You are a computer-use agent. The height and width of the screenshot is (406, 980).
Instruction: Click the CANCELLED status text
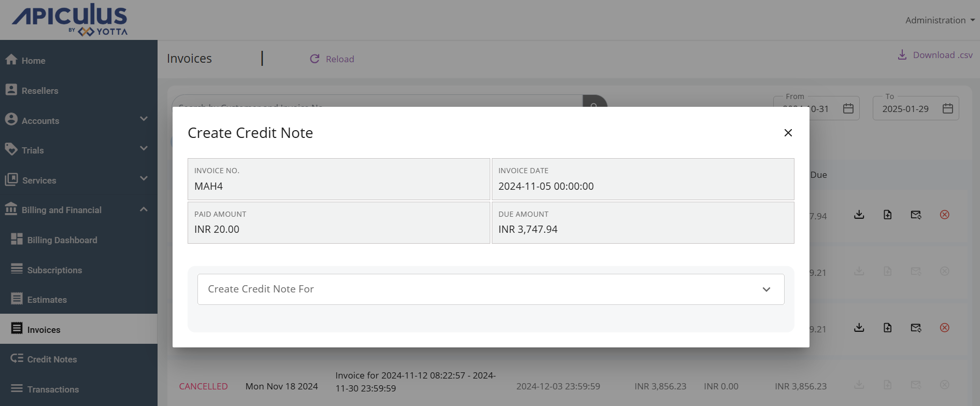click(203, 386)
